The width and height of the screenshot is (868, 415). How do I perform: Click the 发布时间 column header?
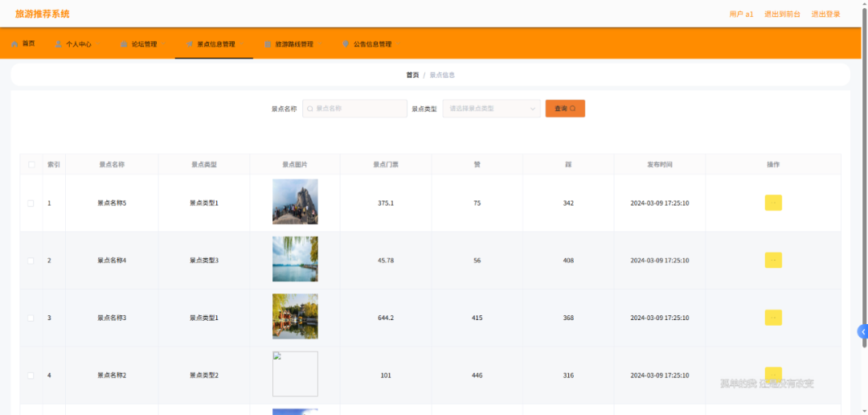(x=660, y=165)
